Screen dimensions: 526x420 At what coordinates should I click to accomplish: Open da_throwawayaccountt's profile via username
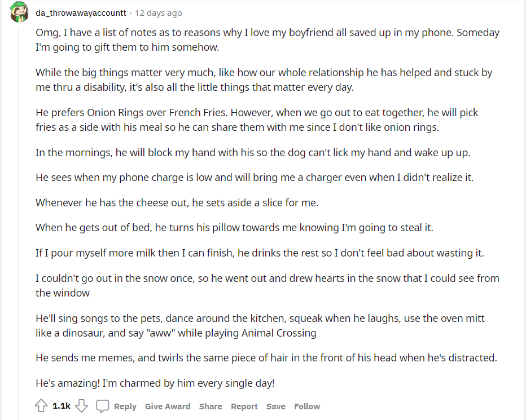click(x=81, y=12)
